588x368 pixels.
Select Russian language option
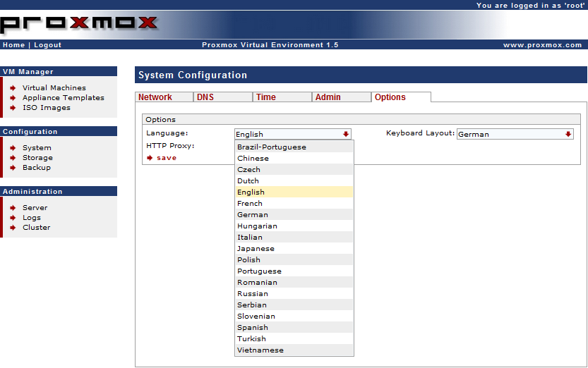click(x=294, y=293)
